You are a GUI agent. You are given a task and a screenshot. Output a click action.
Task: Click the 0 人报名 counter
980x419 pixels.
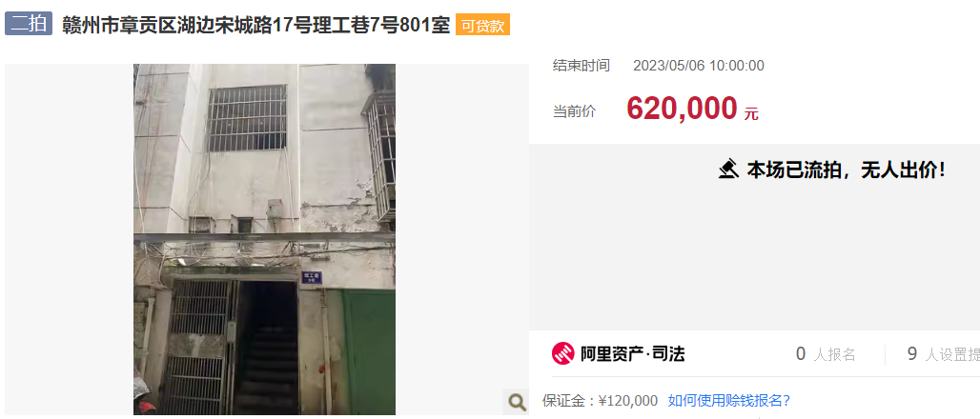[825, 354]
